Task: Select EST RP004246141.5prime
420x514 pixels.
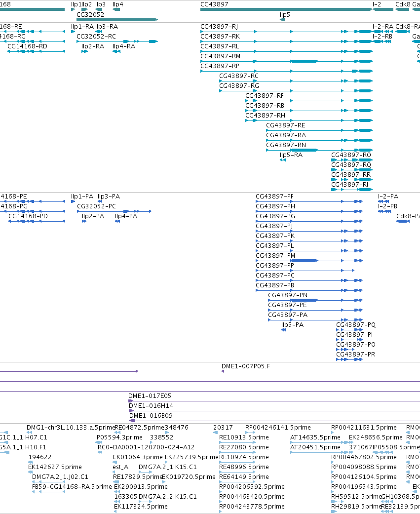Action: click(278, 427)
